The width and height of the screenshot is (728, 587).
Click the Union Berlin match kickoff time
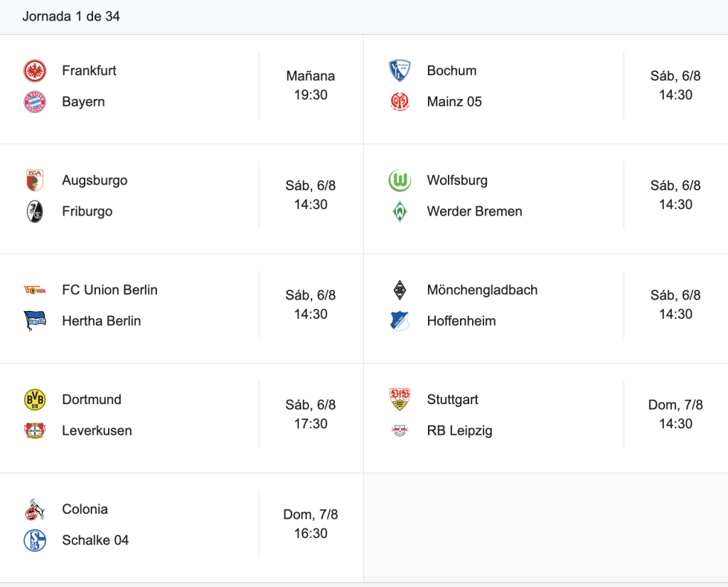pyautogui.click(x=311, y=305)
